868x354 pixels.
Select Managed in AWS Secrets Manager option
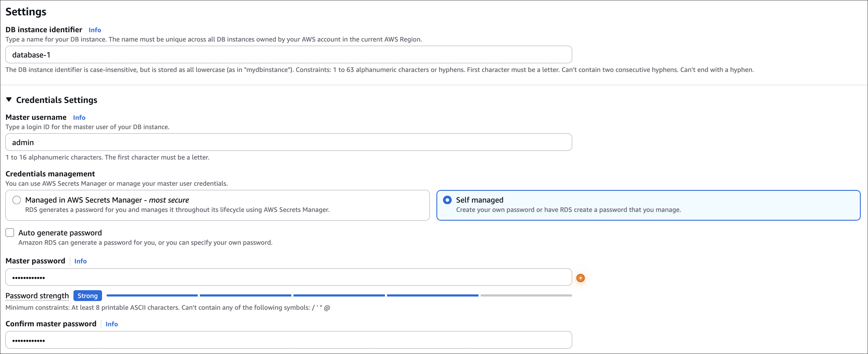point(17,200)
